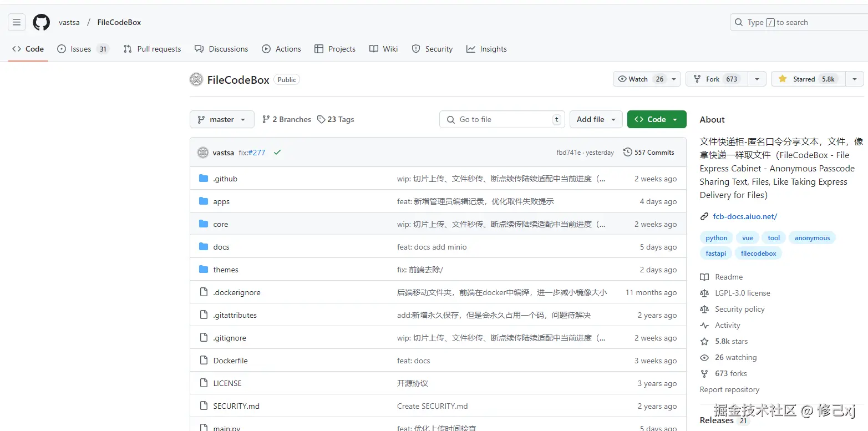Image resolution: width=868 pixels, height=431 pixels.
Task: Open commit hash fbd741e
Action: [x=569, y=153]
